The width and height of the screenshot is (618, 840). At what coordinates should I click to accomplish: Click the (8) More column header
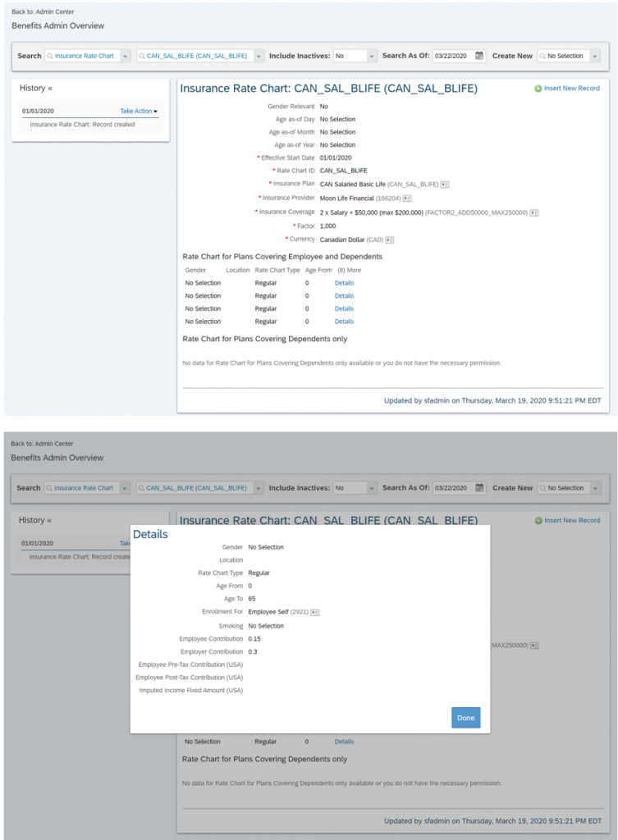click(x=349, y=271)
